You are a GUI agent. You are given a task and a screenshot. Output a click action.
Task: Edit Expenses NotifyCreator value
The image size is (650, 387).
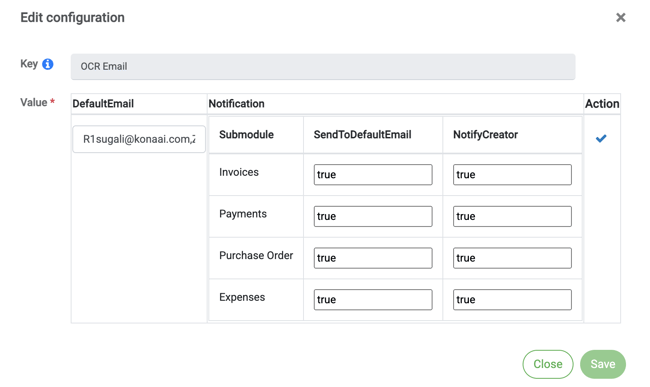(512, 300)
